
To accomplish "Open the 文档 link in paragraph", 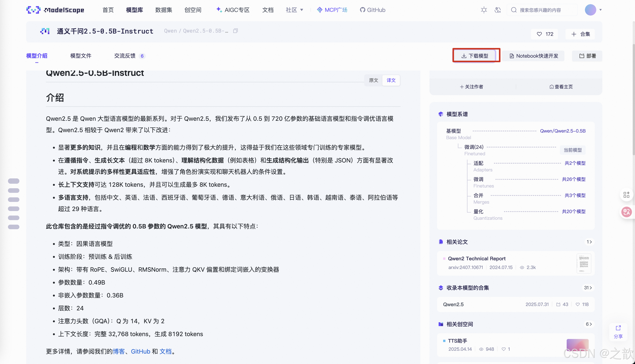I will pyautogui.click(x=165, y=351).
